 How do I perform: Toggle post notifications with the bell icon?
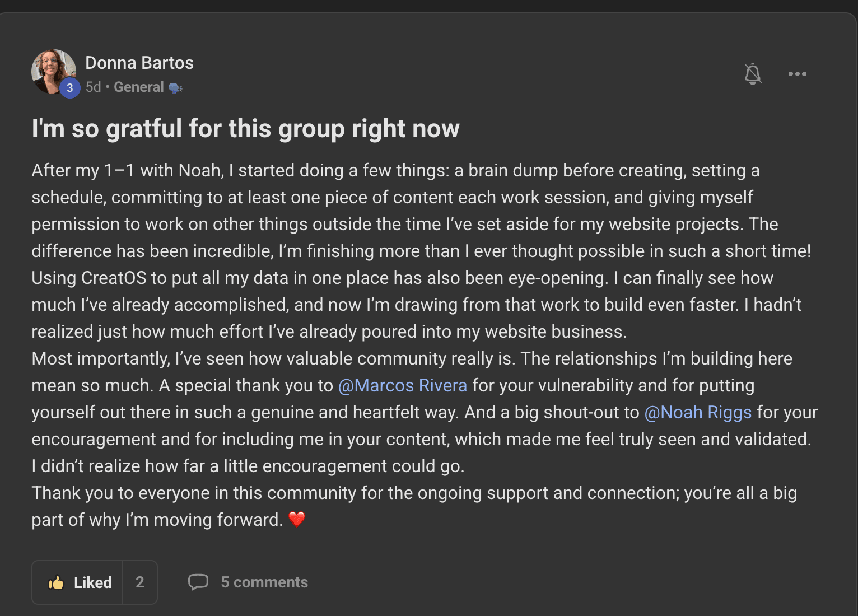(x=753, y=74)
